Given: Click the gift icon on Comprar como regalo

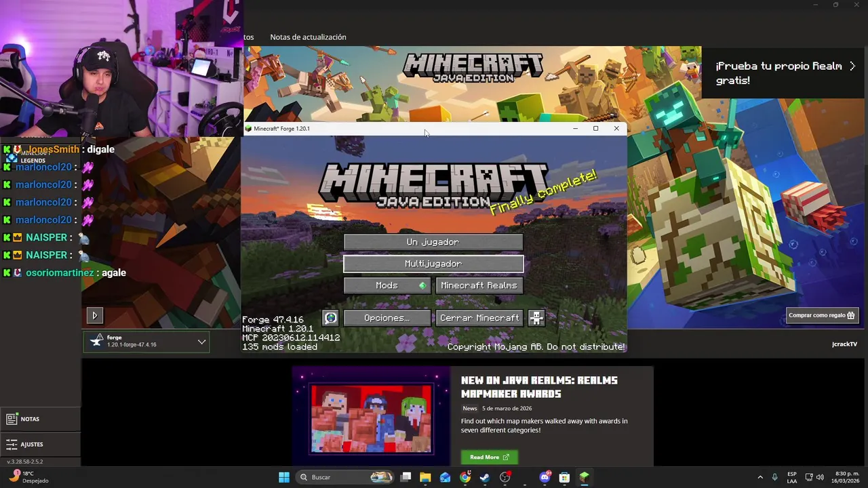Looking at the screenshot, I should pos(852,315).
